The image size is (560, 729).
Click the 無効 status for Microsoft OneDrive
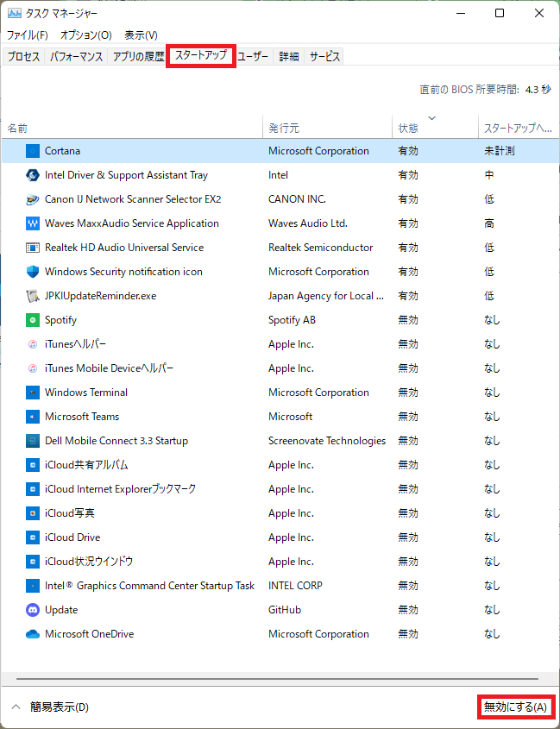pos(408,635)
